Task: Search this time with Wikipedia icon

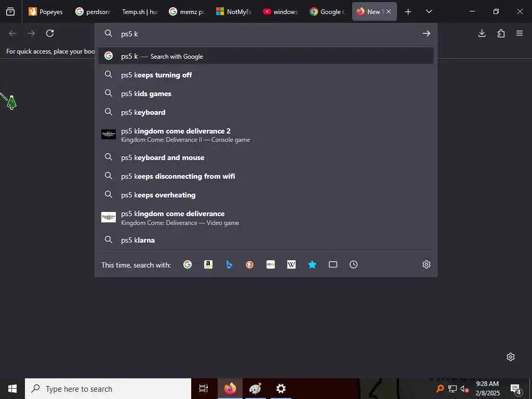Action: pyautogui.click(x=291, y=264)
